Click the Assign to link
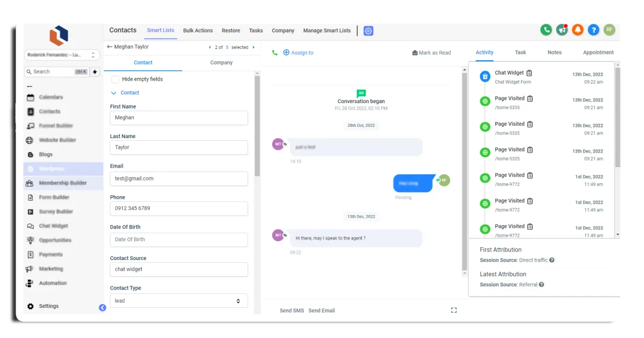This screenshot has height=338, width=644. (298, 53)
